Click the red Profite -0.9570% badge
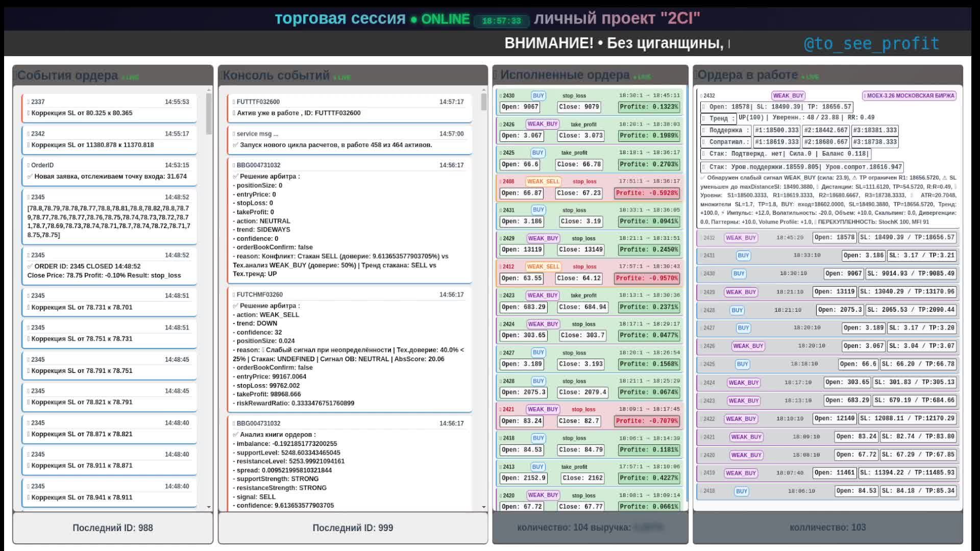This screenshot has width=980, height=551. pos(646,278)
